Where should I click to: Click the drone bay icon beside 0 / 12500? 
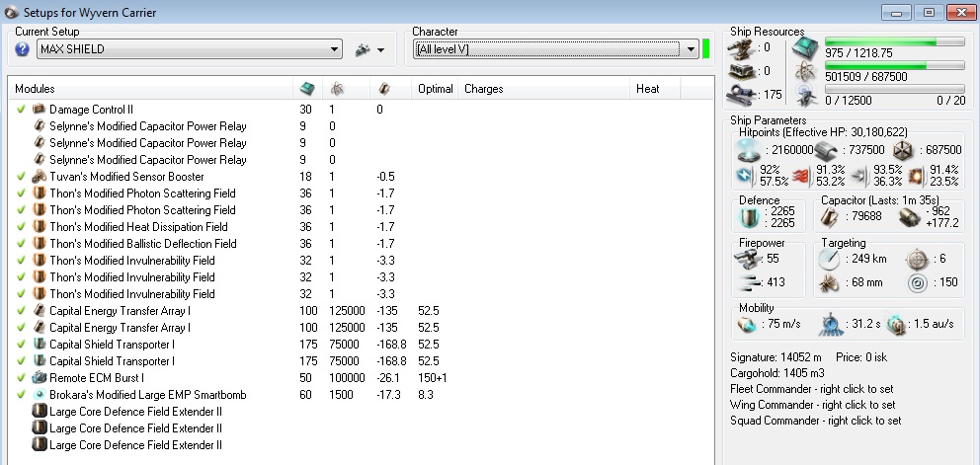[x=805, y=95]
